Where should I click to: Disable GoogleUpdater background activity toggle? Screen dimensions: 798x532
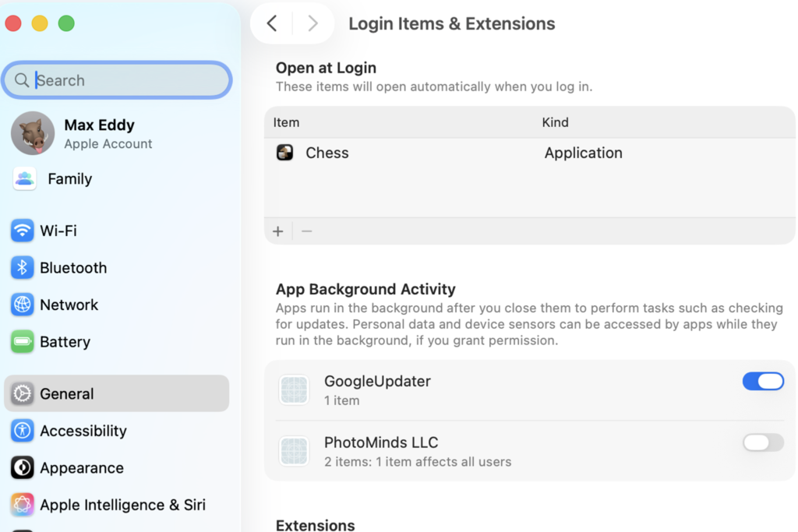tap(762, 381)
